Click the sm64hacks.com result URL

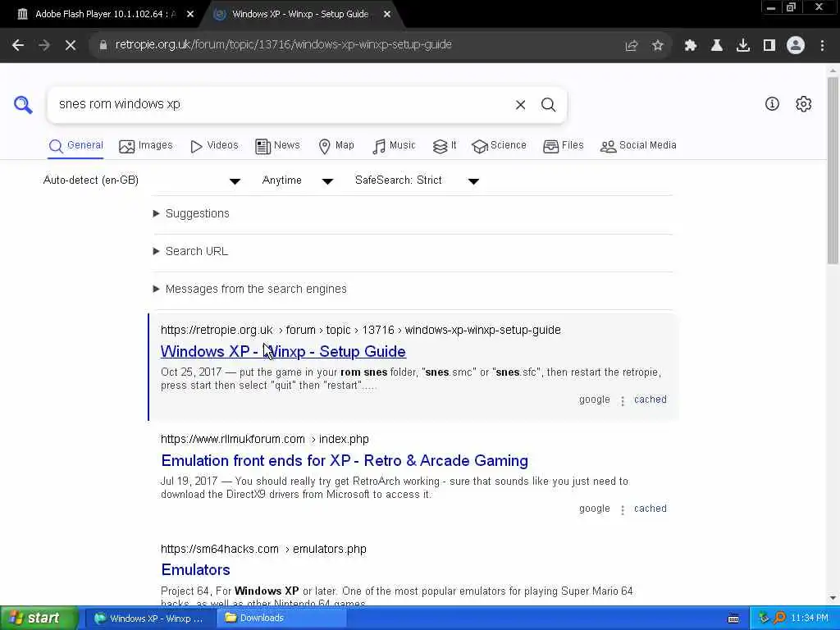pos(263,549)
